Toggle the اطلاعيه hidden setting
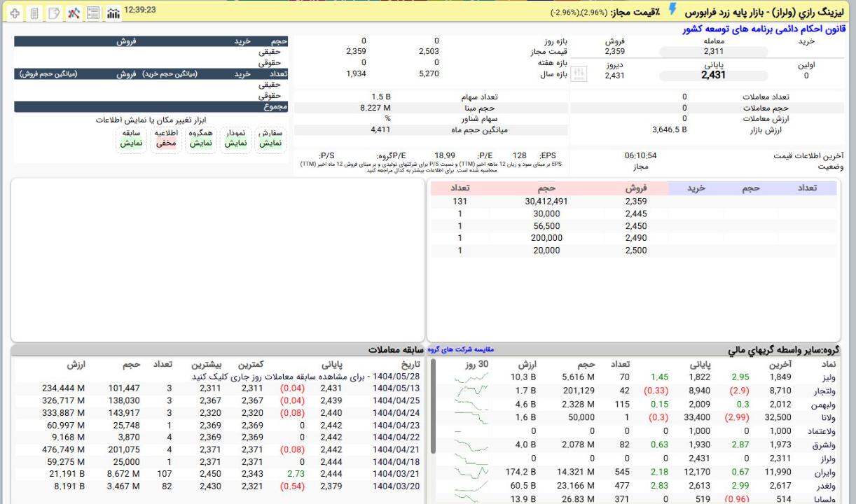 (166, 138)
